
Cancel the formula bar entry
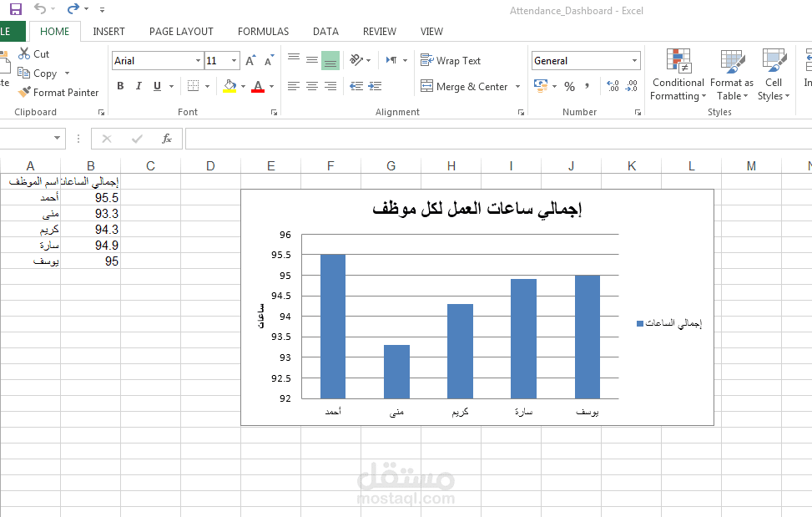point(107,139)
